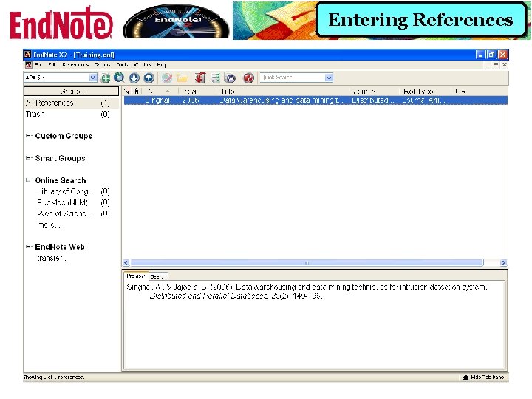Sort by the Title column header
Viewport: 532px width, 399px height.
click(x=284, y=92)
